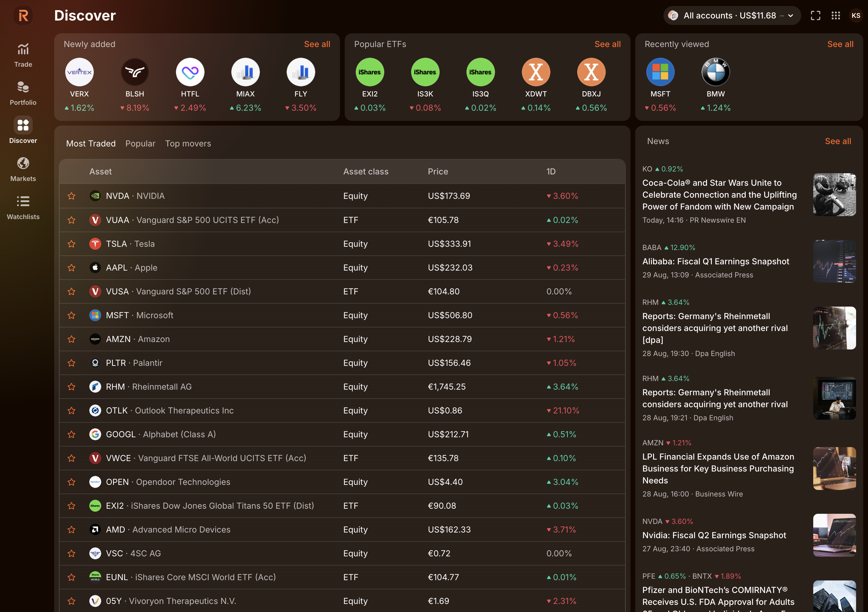This screenshot has height=612, width=868.
Task: Enter fullscreen mode icon
Action: coord(815,15)
